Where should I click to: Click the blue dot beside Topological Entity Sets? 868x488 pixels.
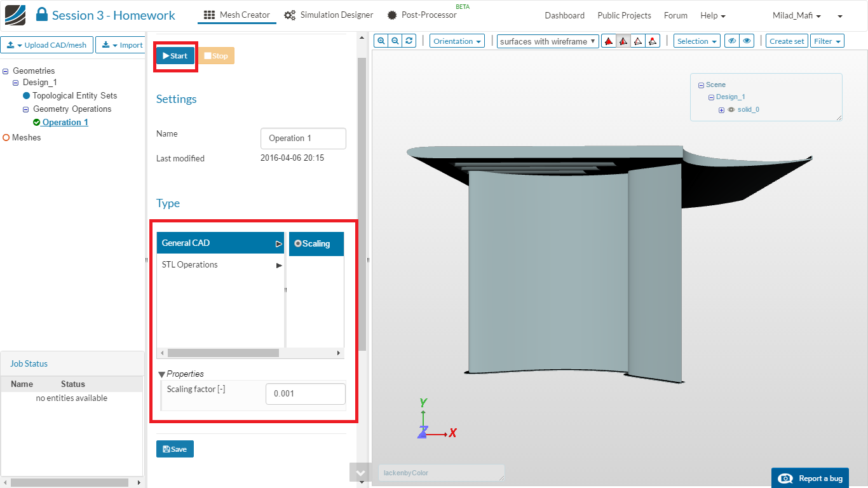(x=27, y=95)
